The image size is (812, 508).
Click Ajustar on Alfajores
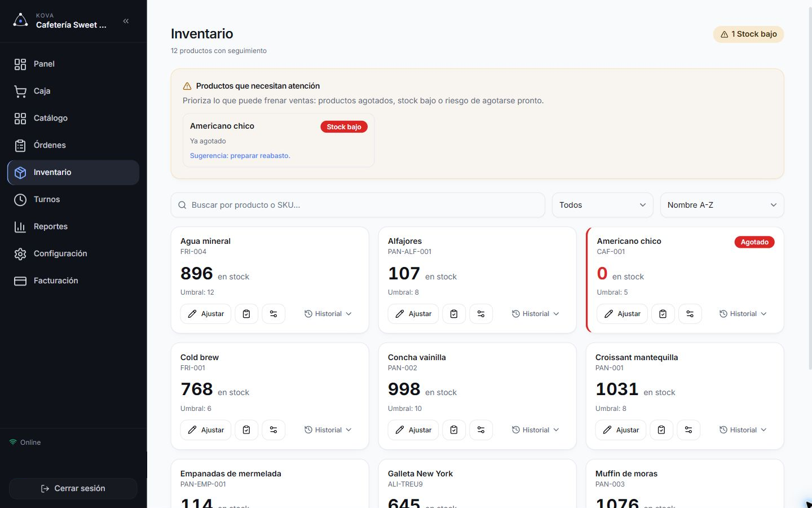(x=413, y=314)
